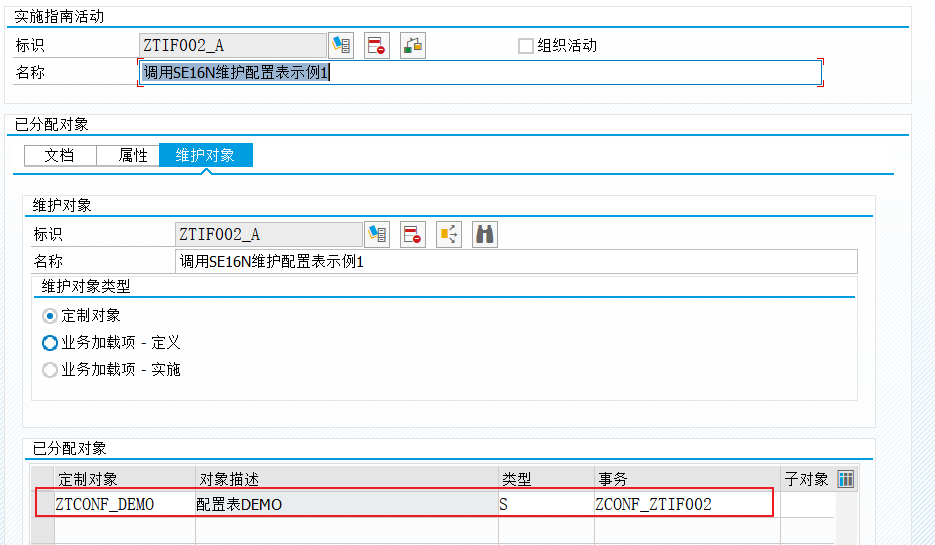Click the 子对象 column header

coord(807,479)
